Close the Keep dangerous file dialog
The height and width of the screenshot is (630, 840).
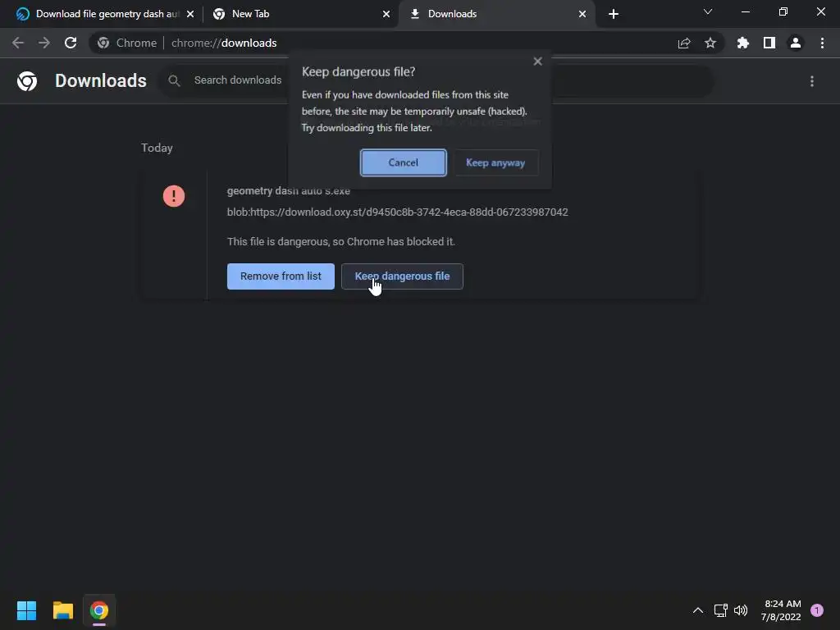coord(538,61)
